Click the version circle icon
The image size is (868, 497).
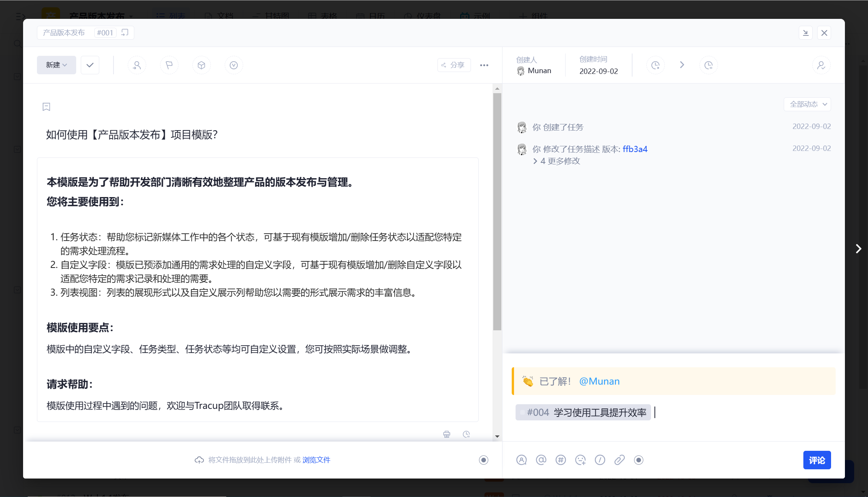[x=234, y=65]
